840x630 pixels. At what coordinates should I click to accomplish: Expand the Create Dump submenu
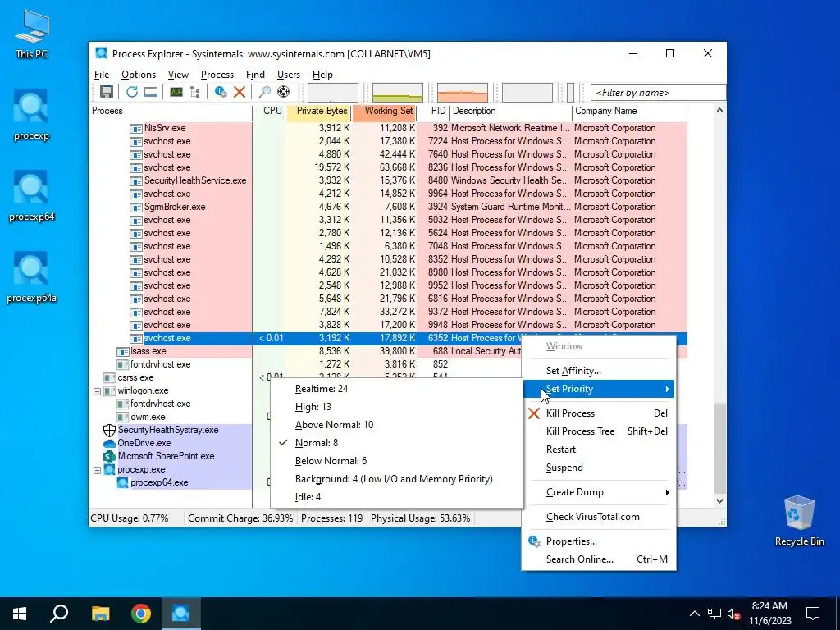click(598, 492)
